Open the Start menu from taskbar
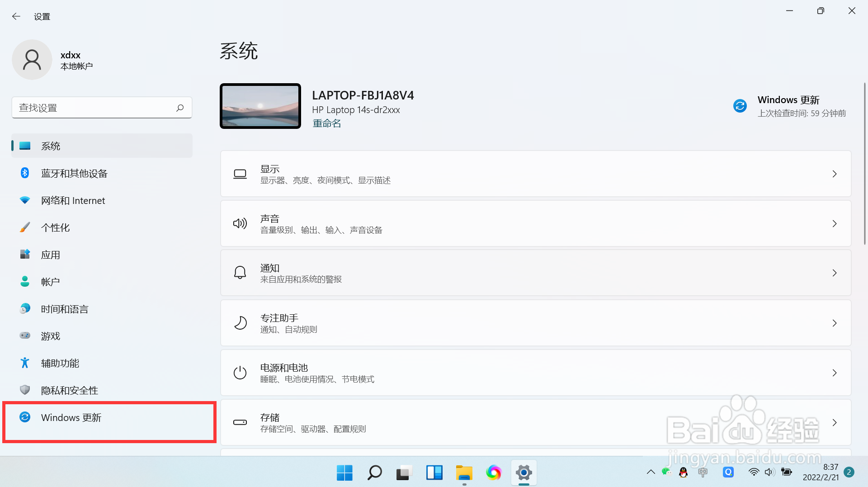The image size is (868, 487). point(344,473)
